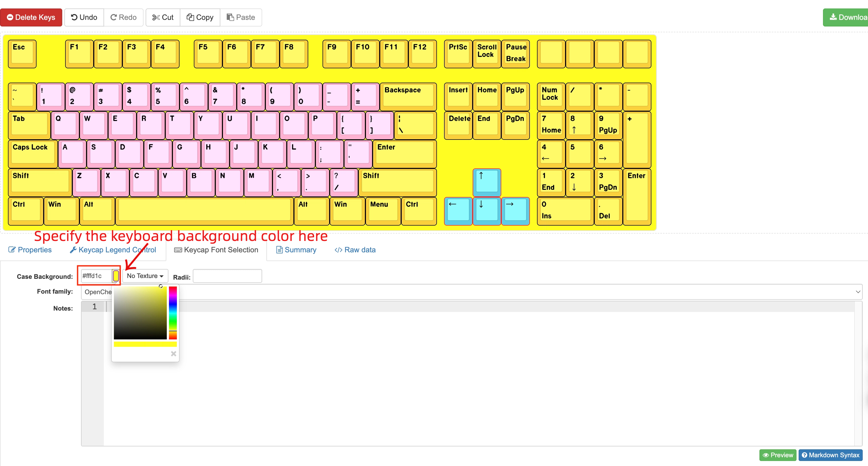
Task: Open the Summary tab
Action: point(296,250)
